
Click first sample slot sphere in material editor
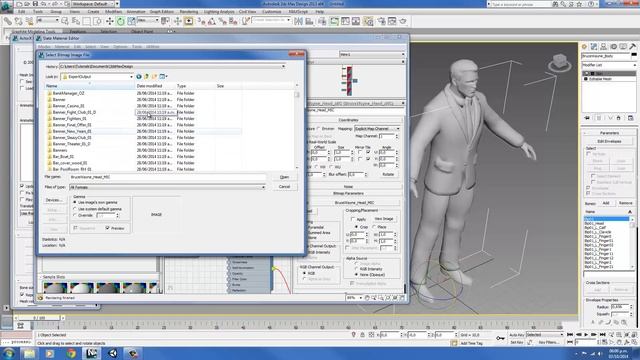coord(55,287)
